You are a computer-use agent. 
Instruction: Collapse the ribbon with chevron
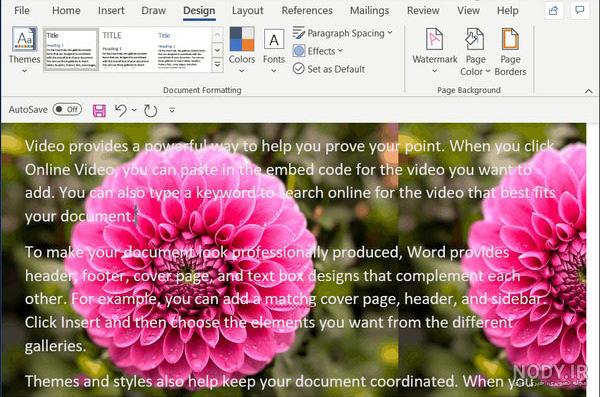(589, 91)
